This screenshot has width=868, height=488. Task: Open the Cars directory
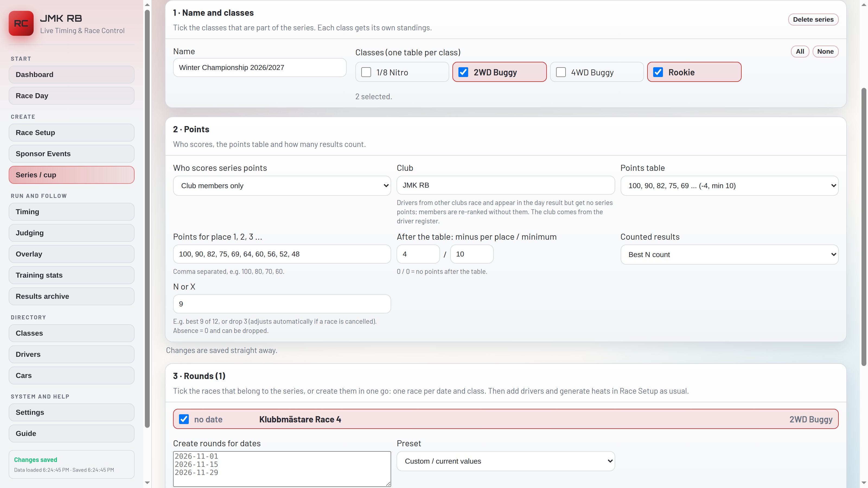tap(71, 375)
